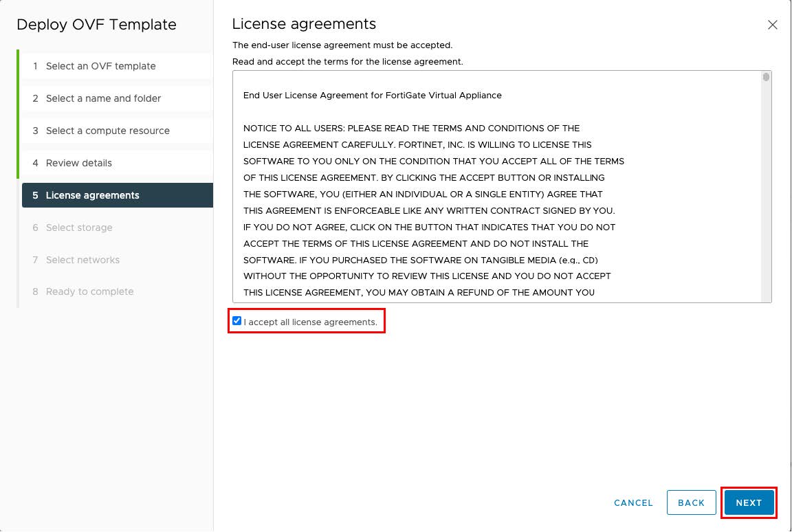
Task: Select step 7 Select networks
Action: click(x=117, y=260)
